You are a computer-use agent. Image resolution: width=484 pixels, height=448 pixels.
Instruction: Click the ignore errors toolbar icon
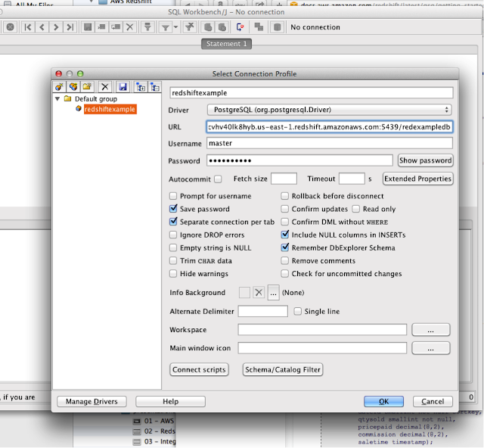click(x=240, y=27)
